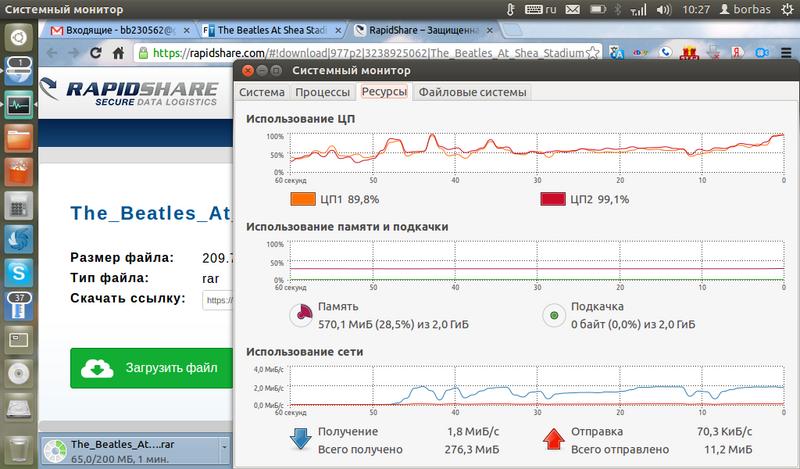800x469 pixels.
Task: Open the optical disc icon in launcher
Action: [x=19, y=374]
